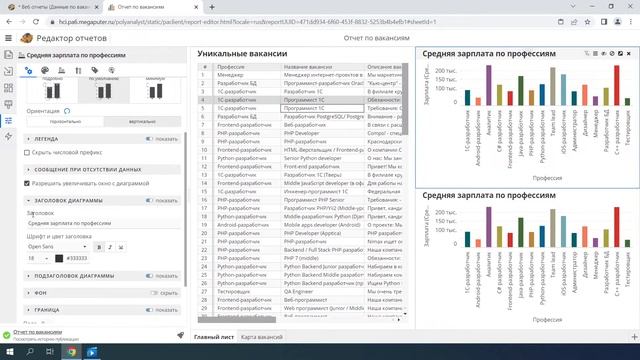Open Windows Start menu
Screen dimensions: 640x360
pyautogui.click(x=9, y=351)
